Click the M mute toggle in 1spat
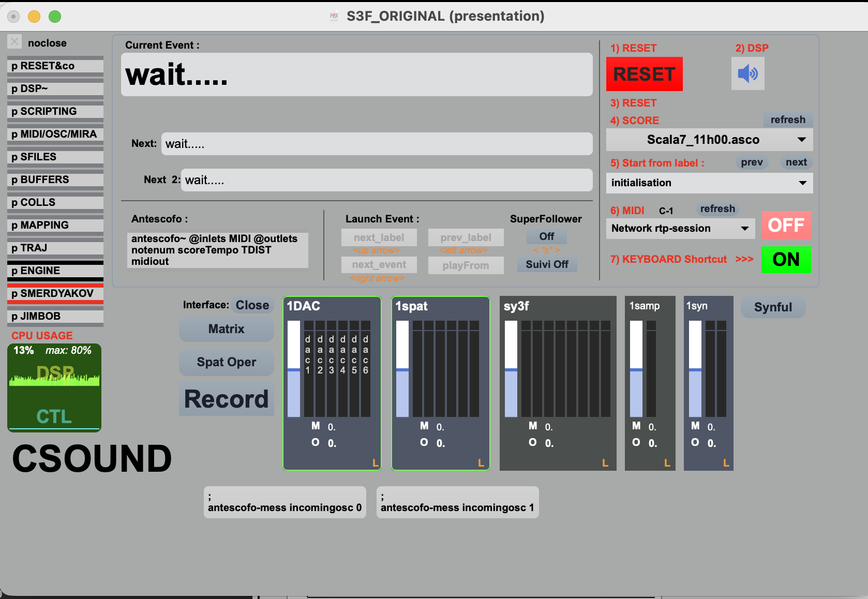Viewport: 868px width, 599px height. point(424,426)
